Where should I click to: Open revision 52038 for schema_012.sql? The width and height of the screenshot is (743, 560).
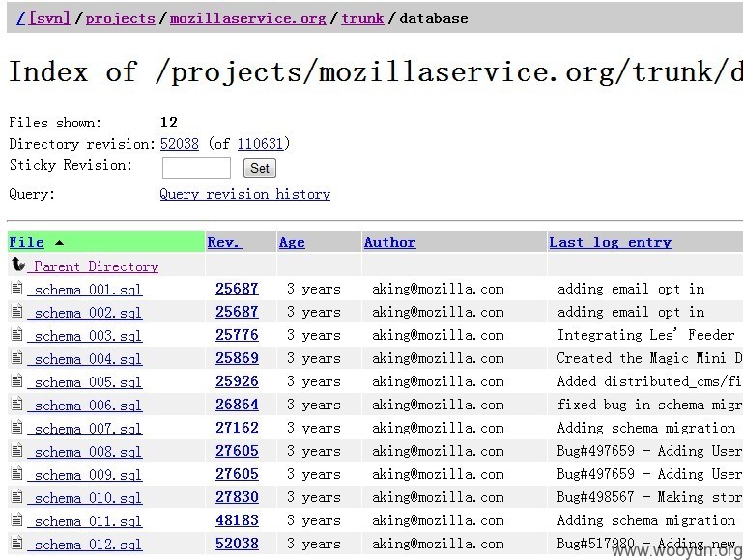[x=237, y=544]
